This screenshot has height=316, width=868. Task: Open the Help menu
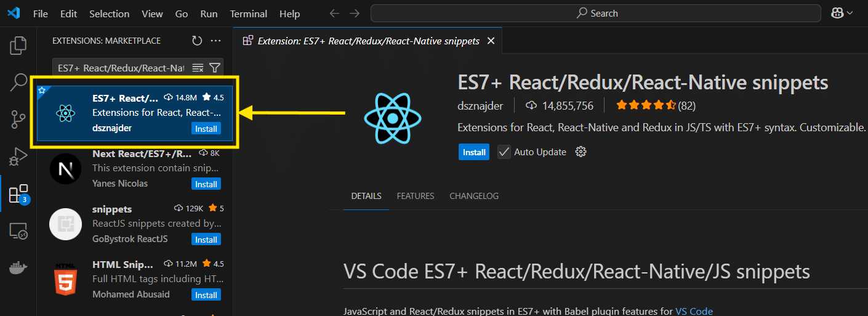coord(289,14)
